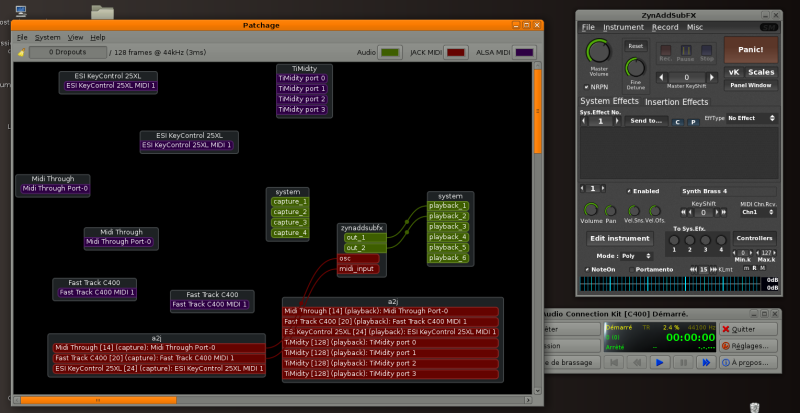Click the Panic! button
This screenshot has width=800, height=413.
(752, 49)
